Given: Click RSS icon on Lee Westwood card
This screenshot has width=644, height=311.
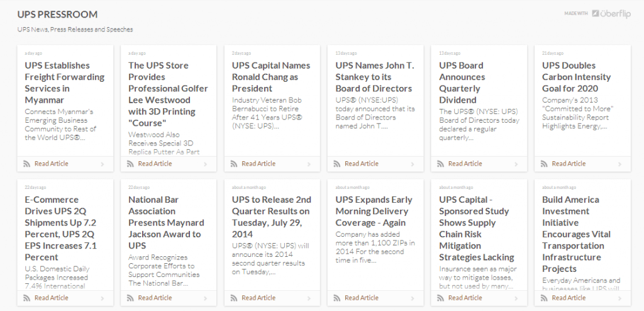Looking at the screenshot, I should tap(130, 164).
